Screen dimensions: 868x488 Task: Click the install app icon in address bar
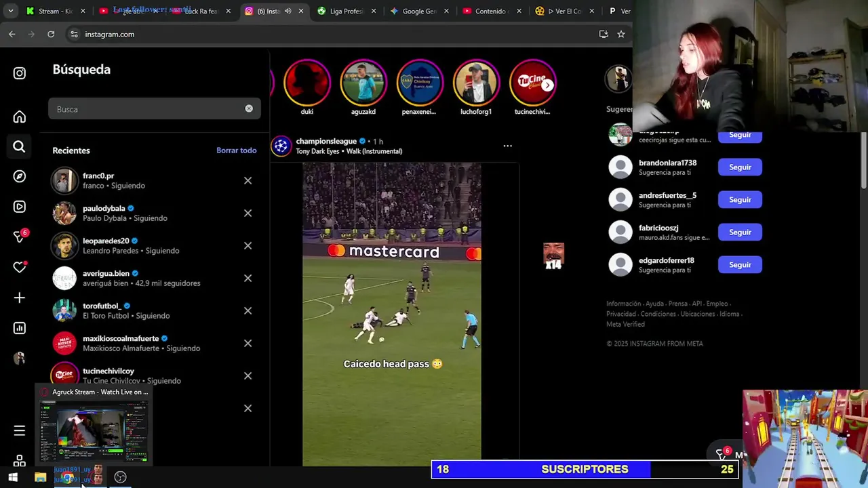point(604,34)
